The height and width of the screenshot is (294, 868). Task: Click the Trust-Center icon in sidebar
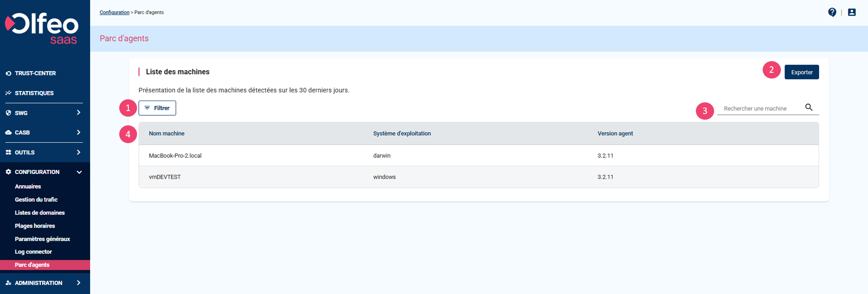click(x=8, y=73)
